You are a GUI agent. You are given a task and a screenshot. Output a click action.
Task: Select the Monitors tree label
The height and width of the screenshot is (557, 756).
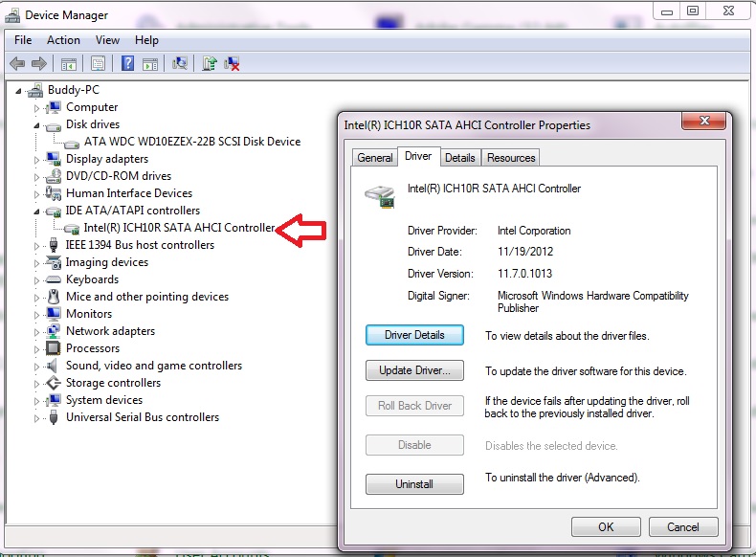pyautogui.click(x=89, y=314)
